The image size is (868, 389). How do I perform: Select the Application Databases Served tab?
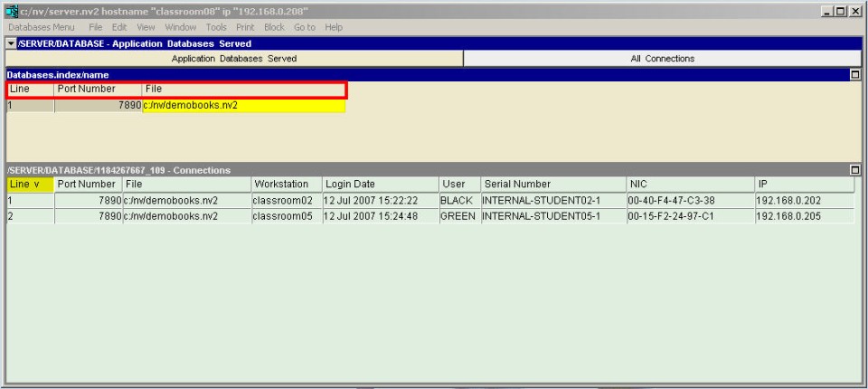click(234, 59)
